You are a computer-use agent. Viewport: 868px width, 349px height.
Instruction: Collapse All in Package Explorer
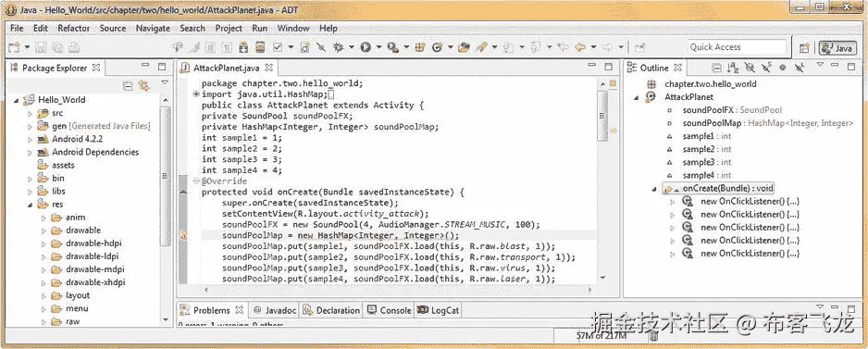128,86
